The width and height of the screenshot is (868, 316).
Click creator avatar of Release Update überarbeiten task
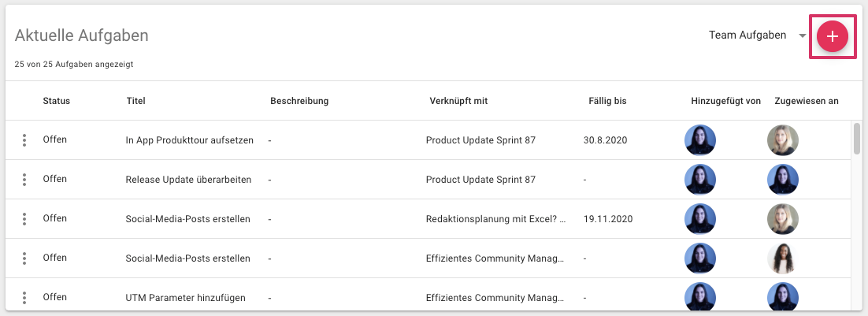(700, 180)
